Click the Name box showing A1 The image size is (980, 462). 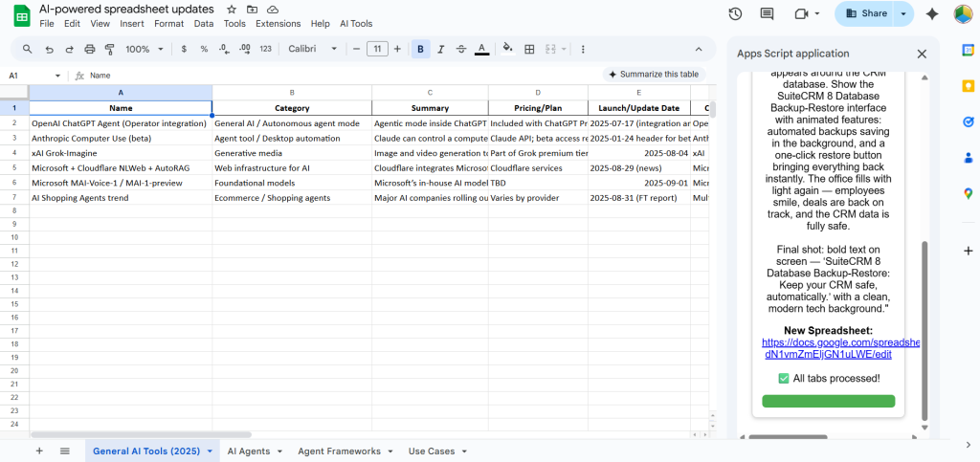point(28,76)
